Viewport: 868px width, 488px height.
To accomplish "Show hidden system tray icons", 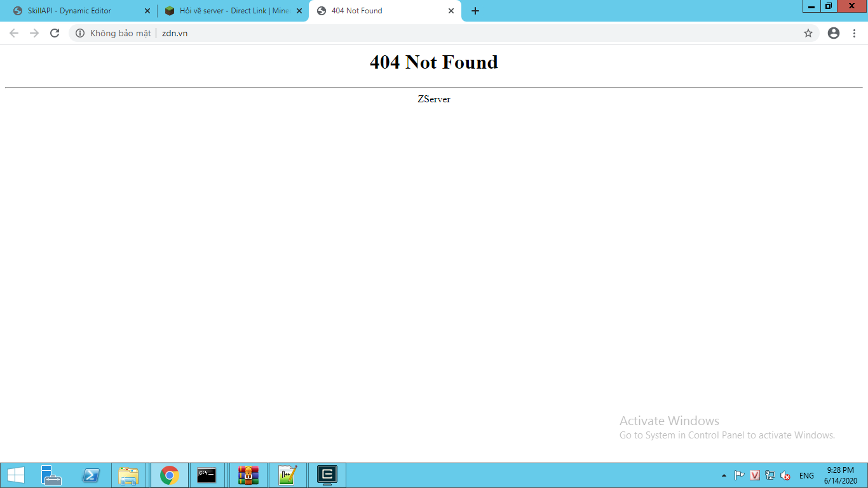I will [x=724, y=475].
